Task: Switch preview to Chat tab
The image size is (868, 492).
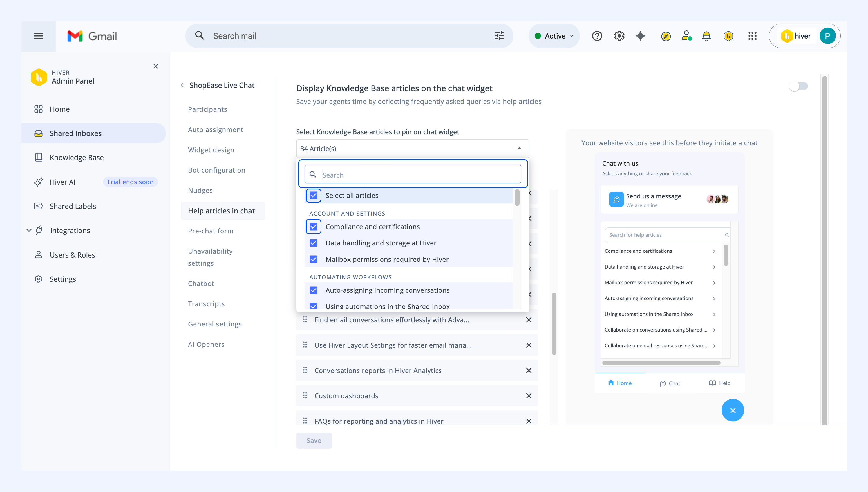Action: click(670, 383)
